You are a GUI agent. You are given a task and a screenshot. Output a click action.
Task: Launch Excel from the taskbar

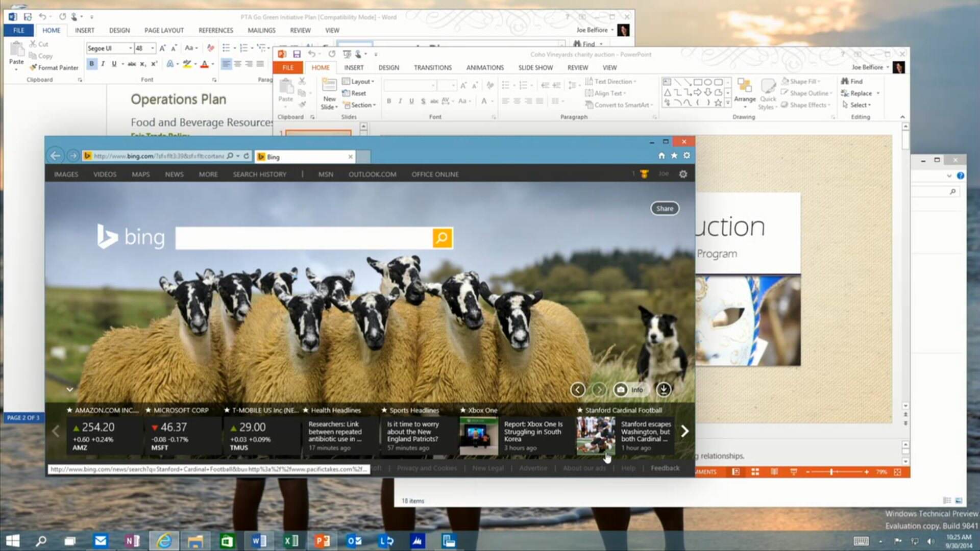[291, 541]
